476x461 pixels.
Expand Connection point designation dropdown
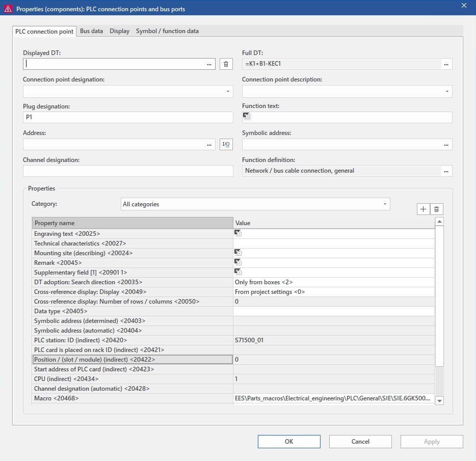pos(227,91)
